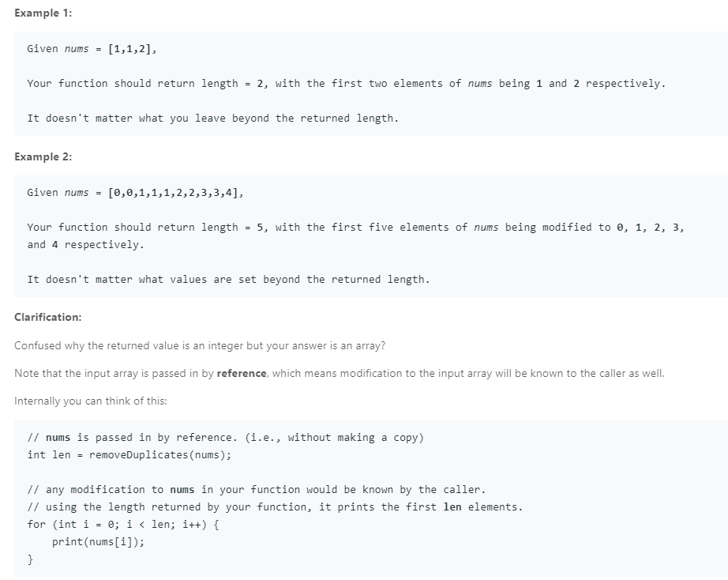Click the "what you leave beyond" sentence
This screenshot has height=580, width=728.
[212, 119]
